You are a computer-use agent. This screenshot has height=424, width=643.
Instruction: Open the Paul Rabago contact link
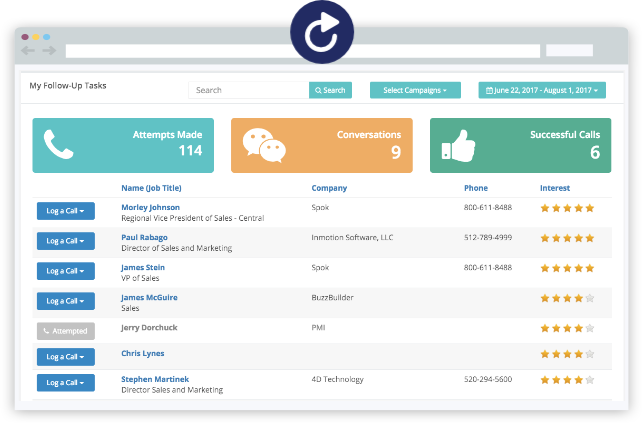point(144,237)
